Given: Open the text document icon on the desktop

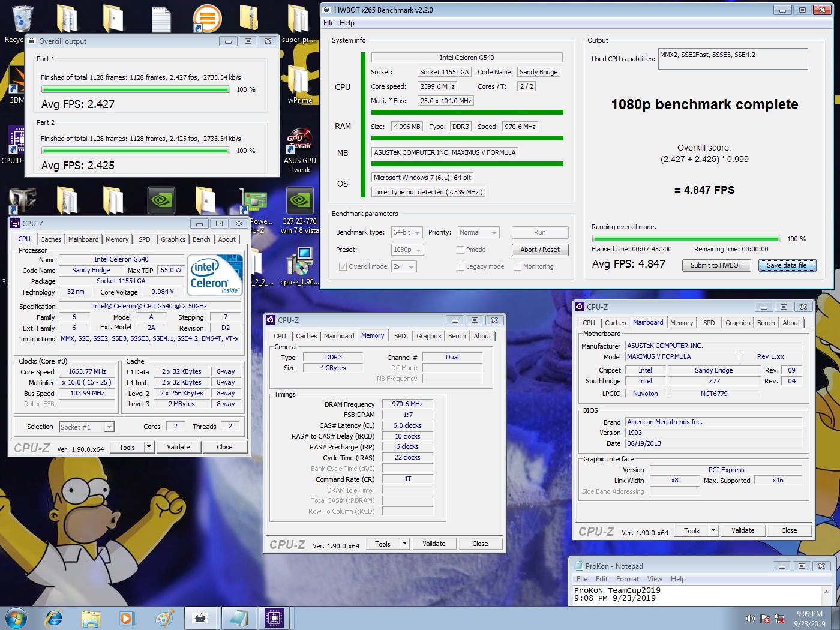Looking at the screenshot, I should [161, 18].
